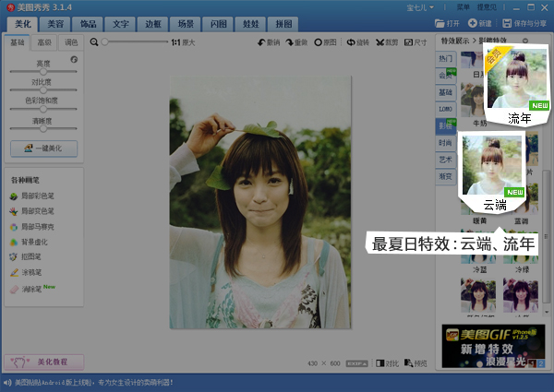Click the EXIF info badge
The image size is (554, 392).
pos(356,363)
